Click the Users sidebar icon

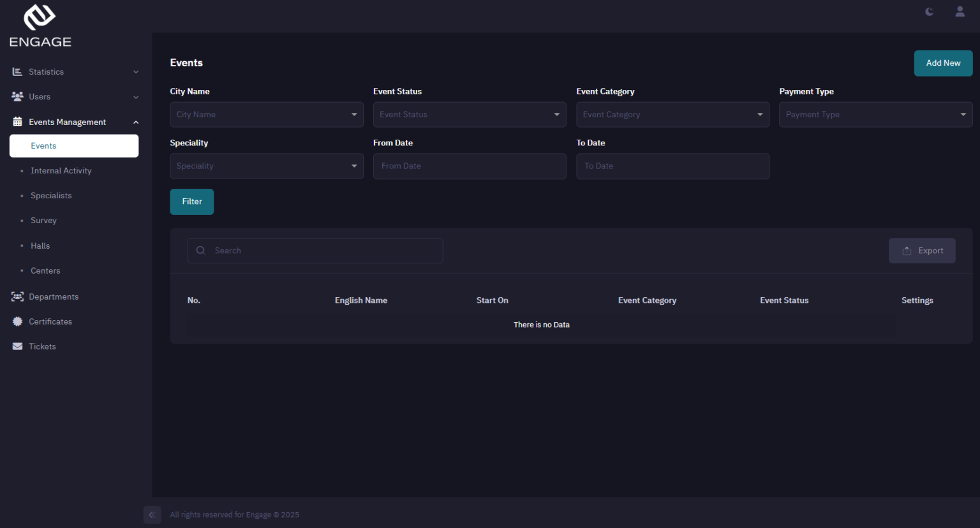[x=17, y=96]
